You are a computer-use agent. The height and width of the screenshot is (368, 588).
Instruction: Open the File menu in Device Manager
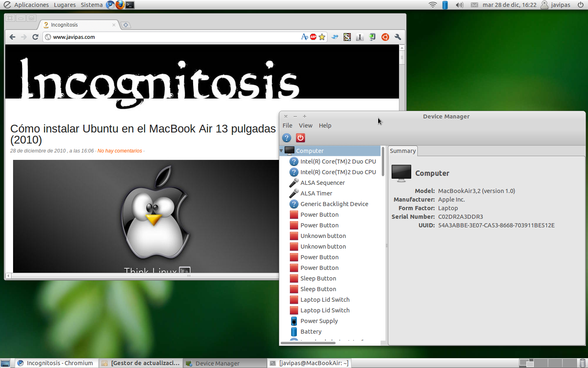click(287, 126)
